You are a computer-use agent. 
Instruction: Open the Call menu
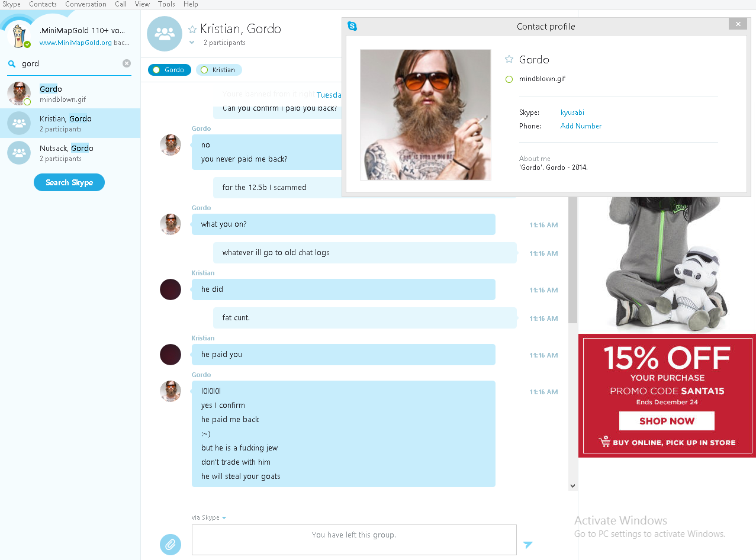pos(121,4)
